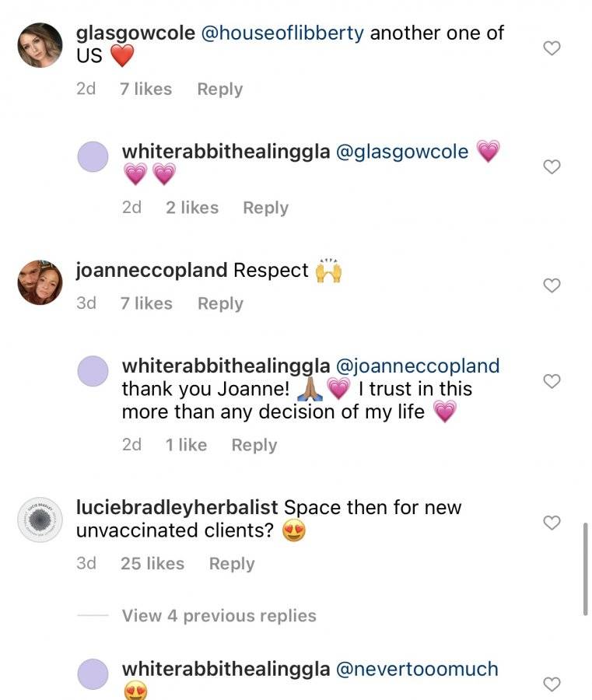Image resolution: width=592 pixels, height=700 pixels.
Task: Like glasgowcole's comment with heart icon
Action: 552,47
